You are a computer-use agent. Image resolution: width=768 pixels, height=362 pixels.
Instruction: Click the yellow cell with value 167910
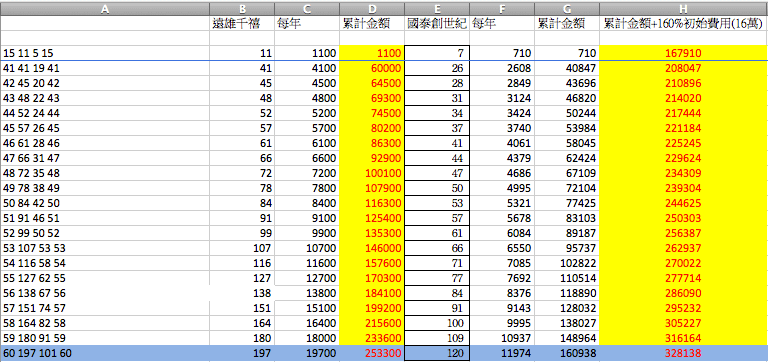click(x=684, y=53)
